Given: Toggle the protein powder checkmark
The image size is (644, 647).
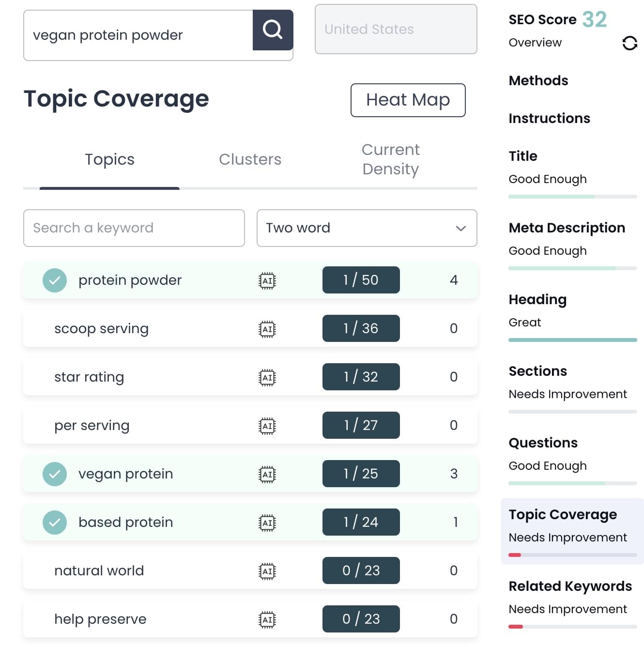Looking at the screenshot, I should pyautogui.click(x=55, y=280).
